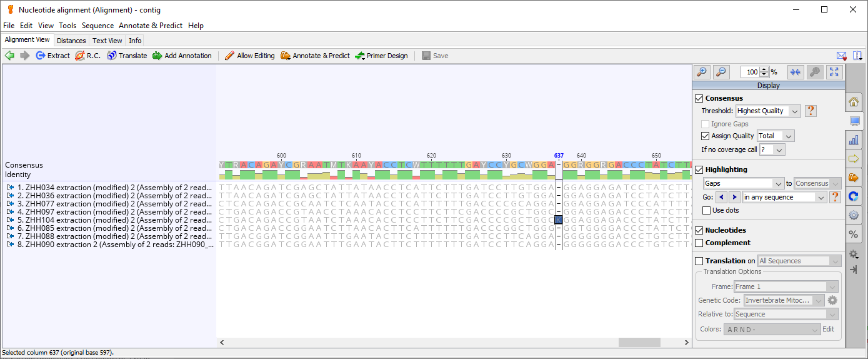
Task: Click the zoom percentage input field
Action: pyautogui.click(x=750, y=72)
